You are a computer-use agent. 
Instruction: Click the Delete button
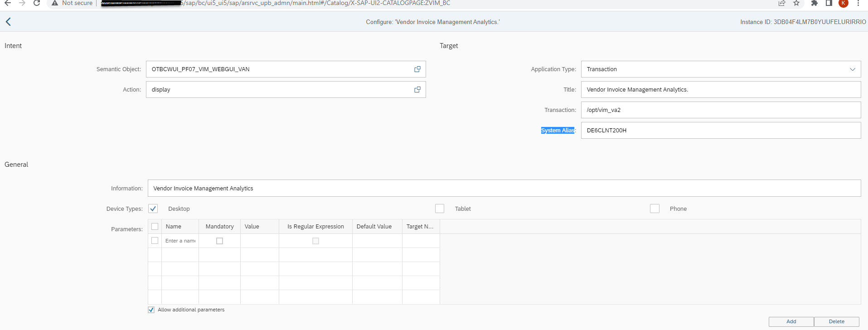tap(837, 321)
